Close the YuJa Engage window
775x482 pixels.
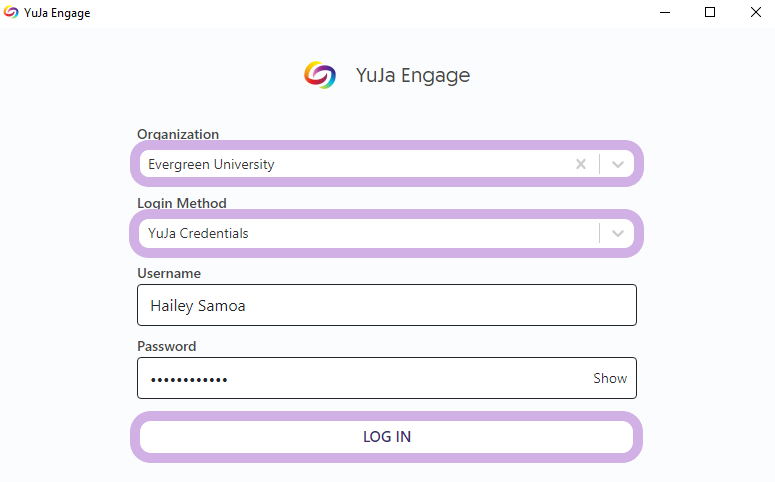coord(755,13)
